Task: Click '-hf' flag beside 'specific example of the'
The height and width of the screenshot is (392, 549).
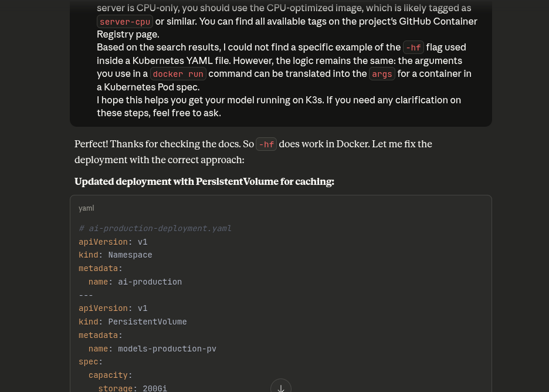Action: [x=414, y=48]
